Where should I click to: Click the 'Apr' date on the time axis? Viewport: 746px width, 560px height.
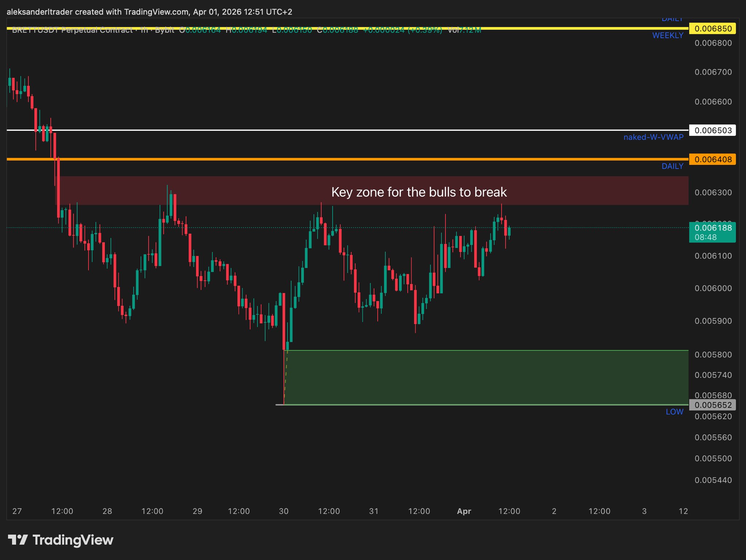coord(464,511)
